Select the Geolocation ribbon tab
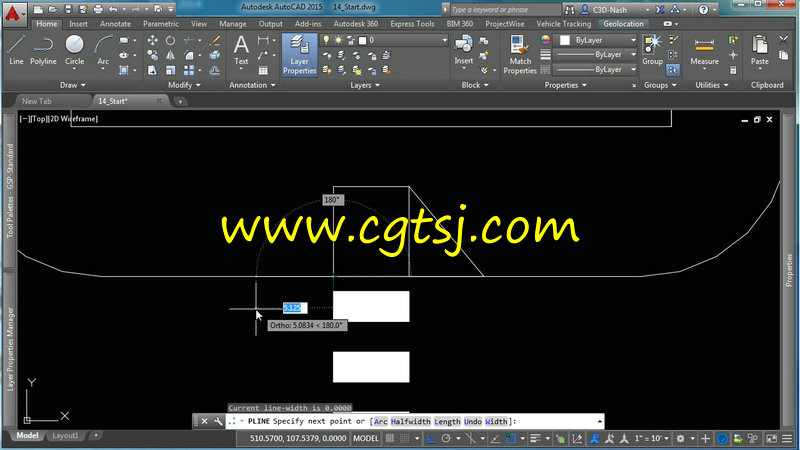800x450 pixels. click(623, 24)
